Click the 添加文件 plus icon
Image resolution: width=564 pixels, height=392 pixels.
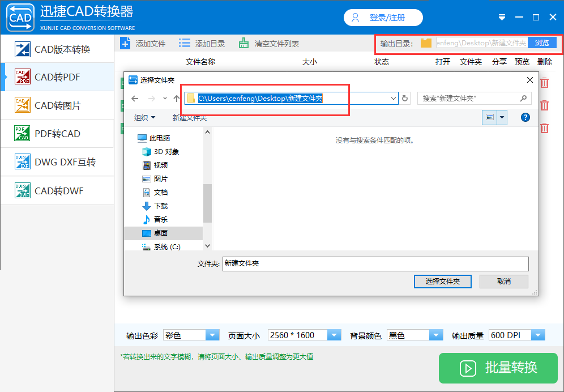[x=125, y=44]
